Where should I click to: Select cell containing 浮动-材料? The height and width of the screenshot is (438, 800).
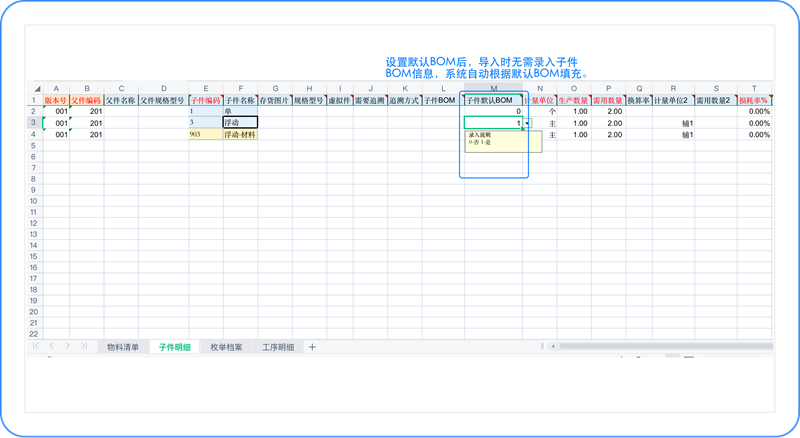[x=240, y=134]
